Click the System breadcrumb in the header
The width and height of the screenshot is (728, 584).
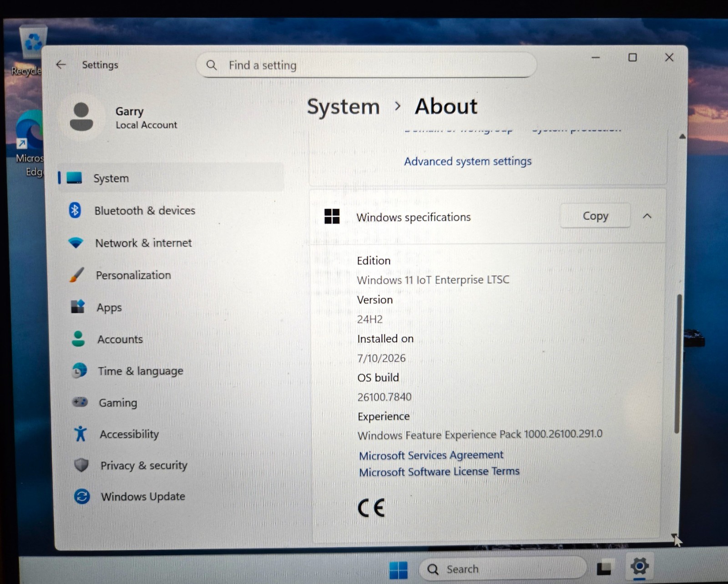click(x=343, y=107)
